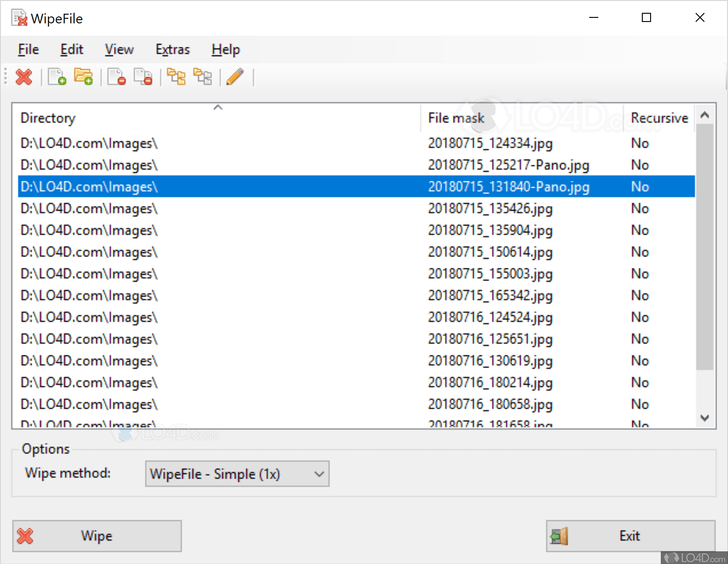728x564 pixels.
Task: Select row 20180715_125217-Pano.jpg
Action: [x=356, y=165]
